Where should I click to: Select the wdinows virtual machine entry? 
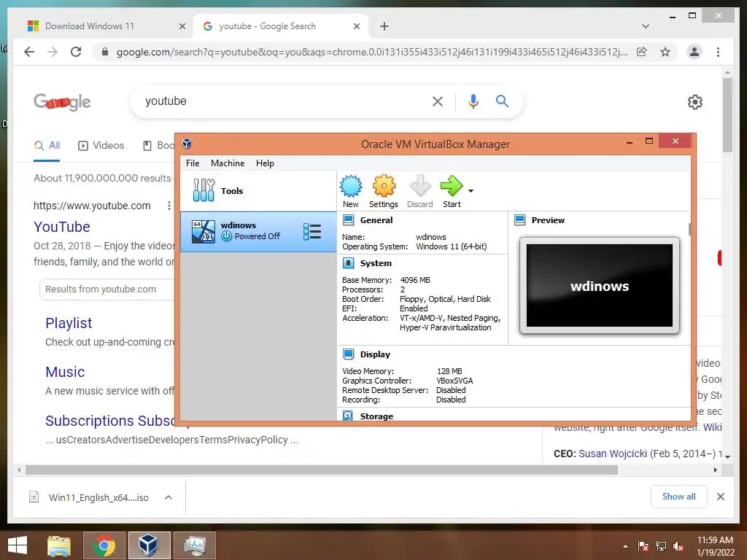(258, 231)
